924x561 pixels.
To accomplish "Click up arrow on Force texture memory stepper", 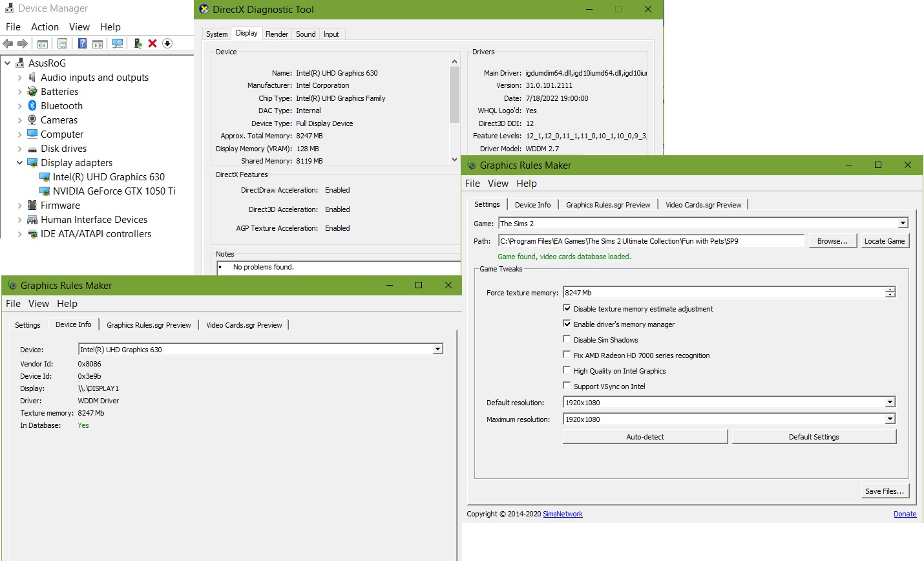I will click(890, 290).
